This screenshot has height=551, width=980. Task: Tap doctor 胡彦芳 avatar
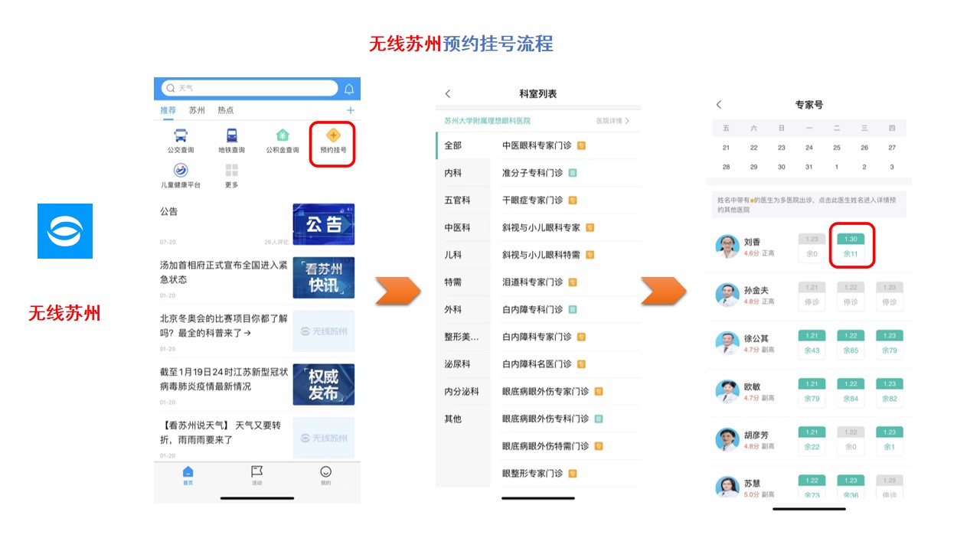(727, 439)
